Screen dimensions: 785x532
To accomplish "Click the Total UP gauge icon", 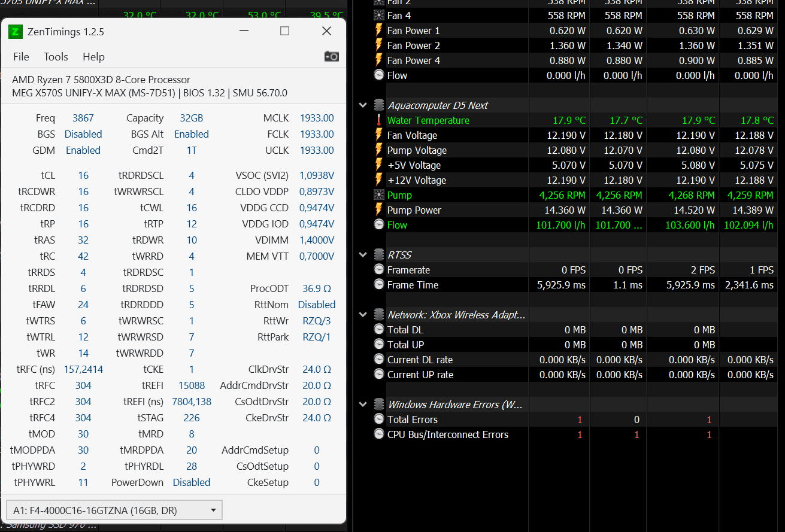I will 379,345.
